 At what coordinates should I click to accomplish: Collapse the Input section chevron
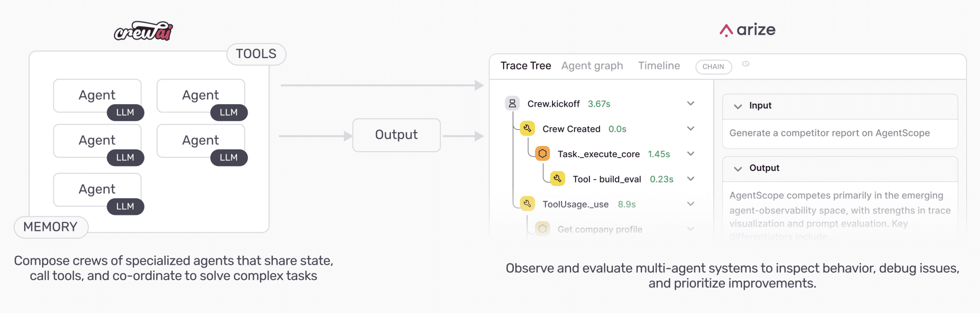click(738, 106)
